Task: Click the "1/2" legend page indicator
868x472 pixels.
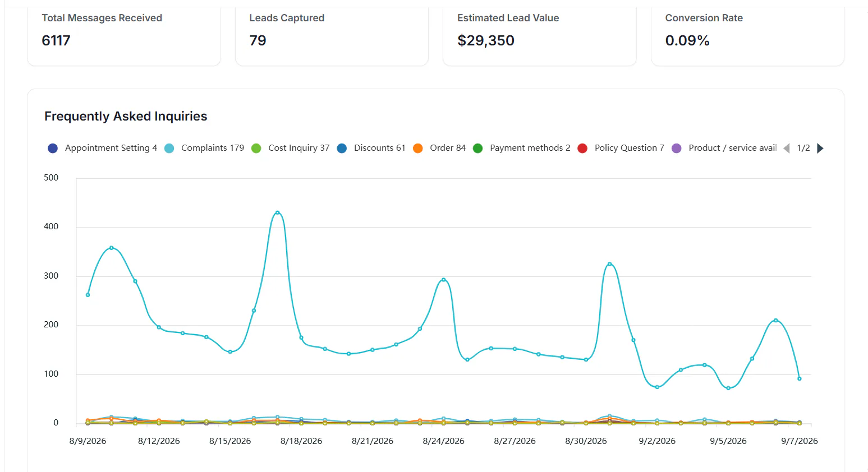Action: 803,148
